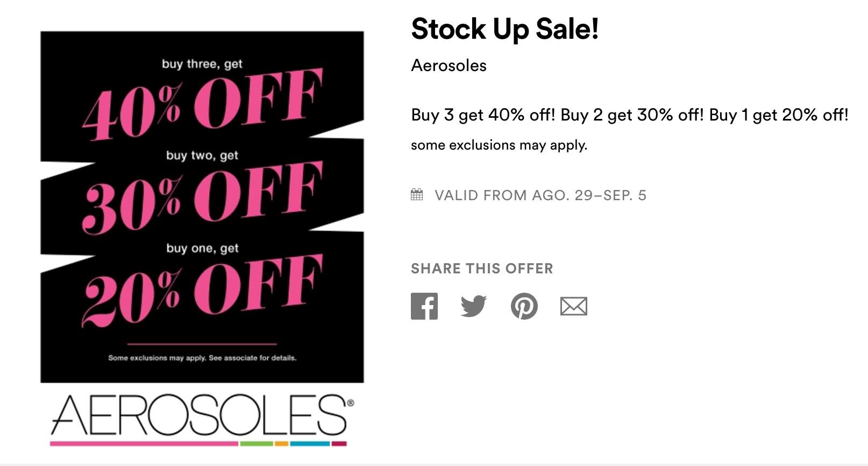Select the valid from Ago. 29–Sep. 5 text
This screenshot has width=868, height=466.
540,195
